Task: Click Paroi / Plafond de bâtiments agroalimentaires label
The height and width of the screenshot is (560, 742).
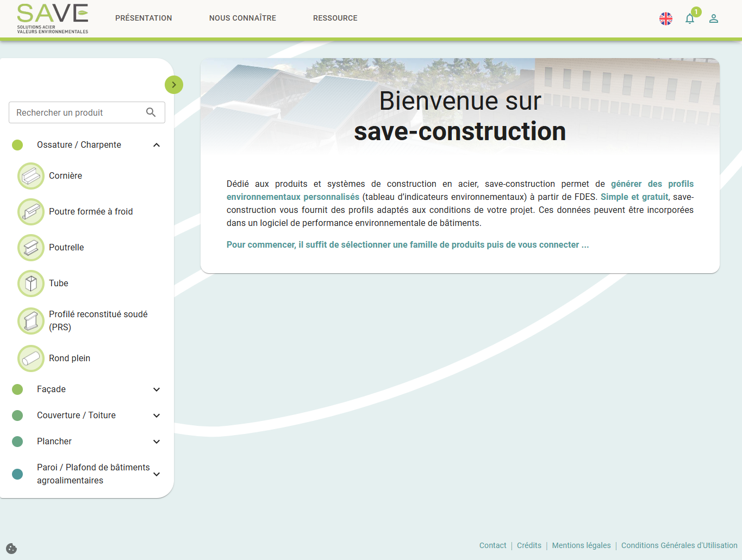Action: pos(93,474)
